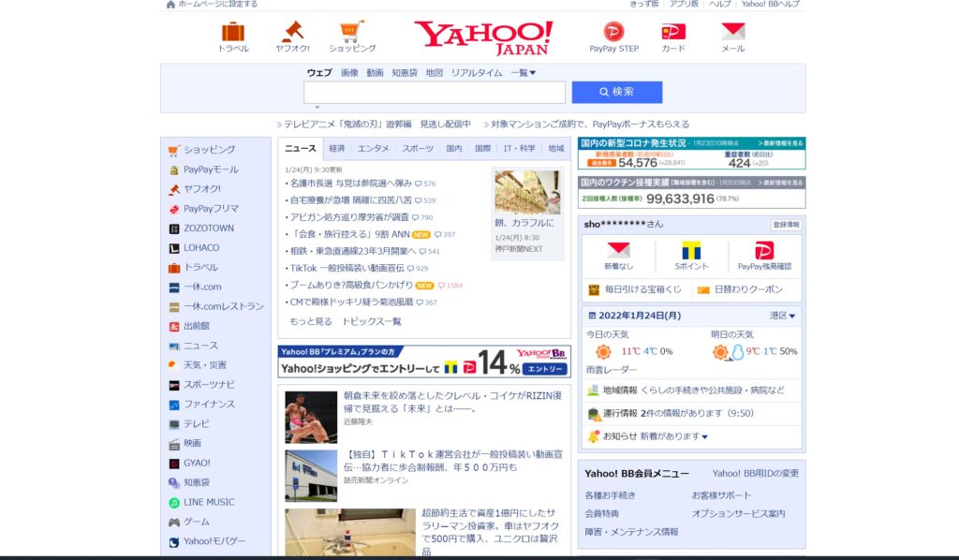Screen dimensions: 959x560
Task: Click the ZOZOTOWN icon in sidebar
Action: tap(173, 228)
